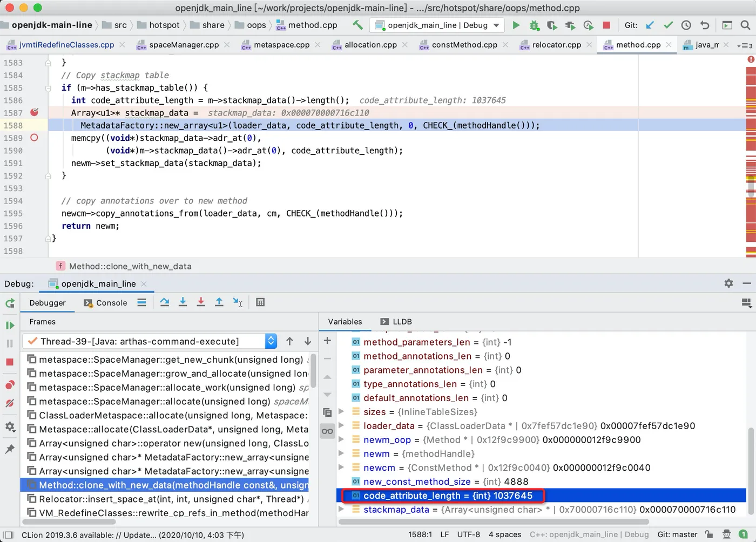Expand newm methodHandle variable node
This screenshot has width=756, height=542.
click(341, 453)
